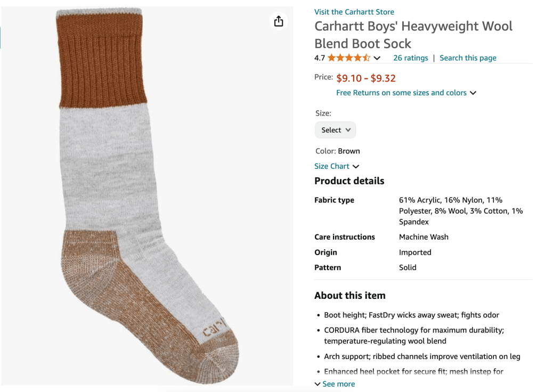Click the share icon above the sock image
This screenshot has width=545, height=392.
tap(279, 21)
